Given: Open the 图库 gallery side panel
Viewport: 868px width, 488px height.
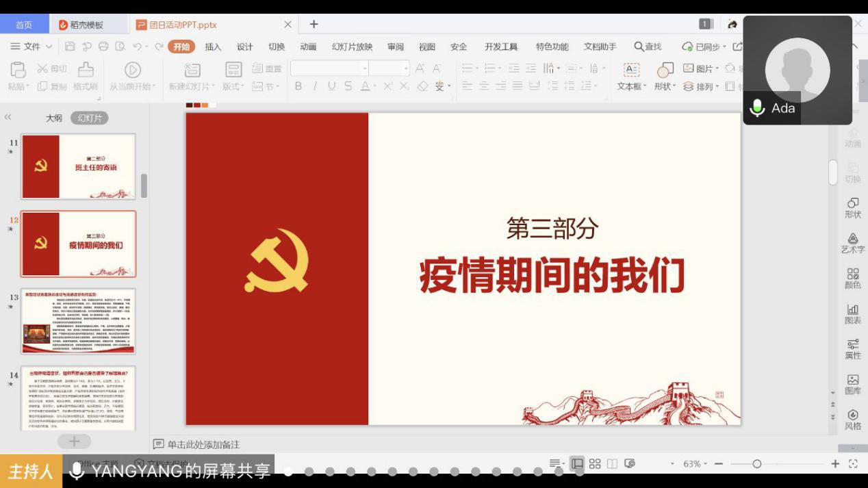Looking at the screenshot, I should point(853,385).
